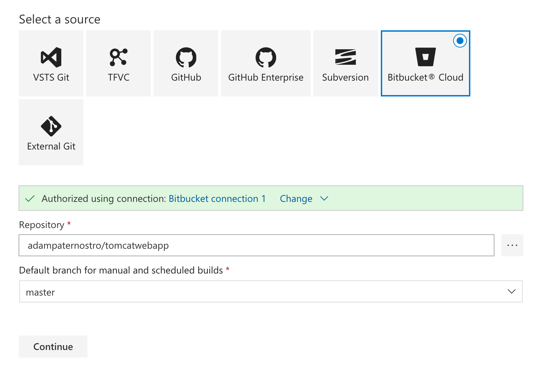
Task: Select the External Git source tile
Action: (51, 132)
